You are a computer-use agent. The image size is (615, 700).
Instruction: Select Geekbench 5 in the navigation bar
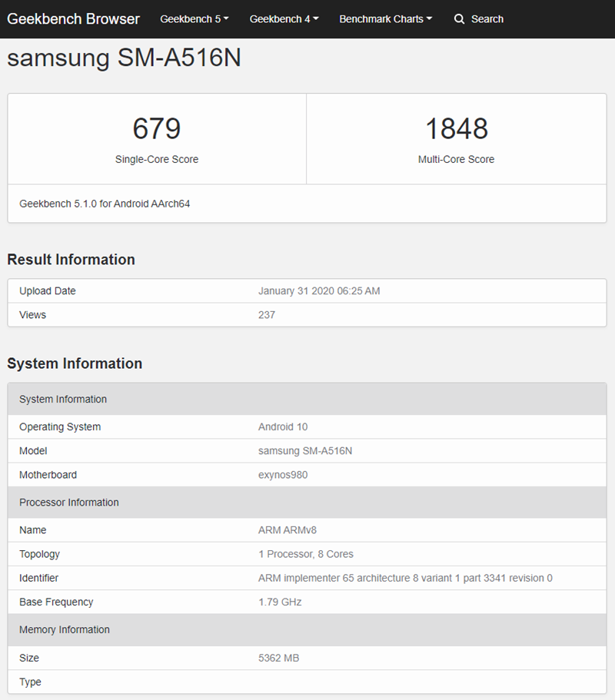(x=188, y=18)
